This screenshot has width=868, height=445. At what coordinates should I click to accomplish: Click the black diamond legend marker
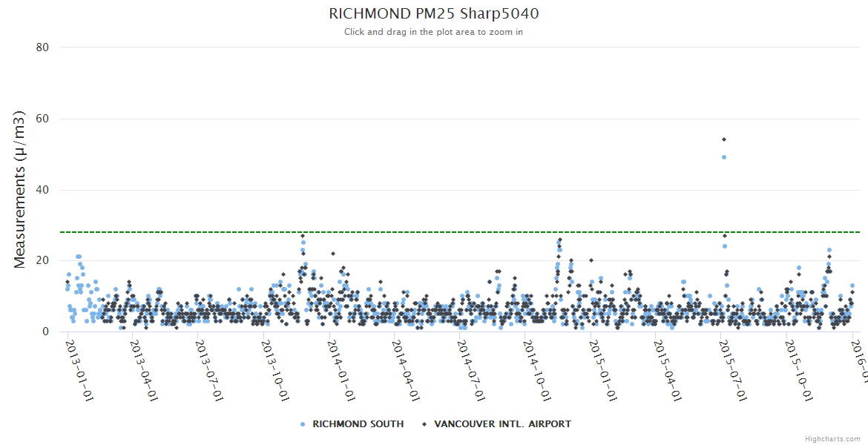click(424, 424)
